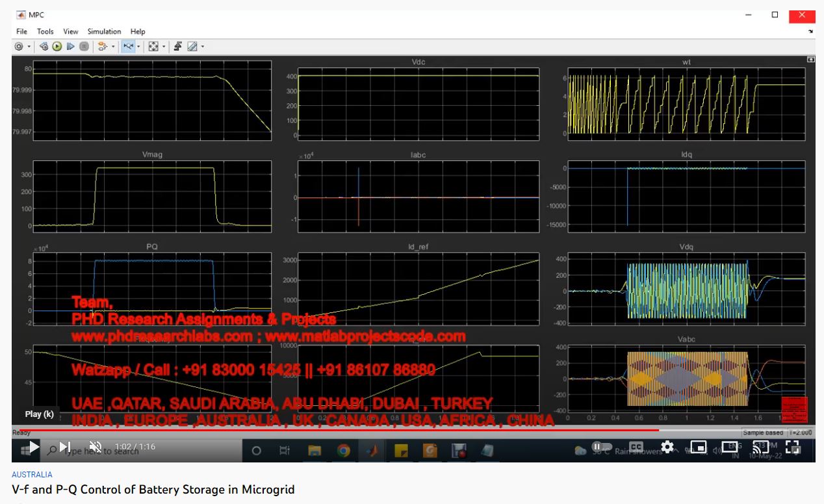Toggle the video autoplay switch

[x=601, y=447]
